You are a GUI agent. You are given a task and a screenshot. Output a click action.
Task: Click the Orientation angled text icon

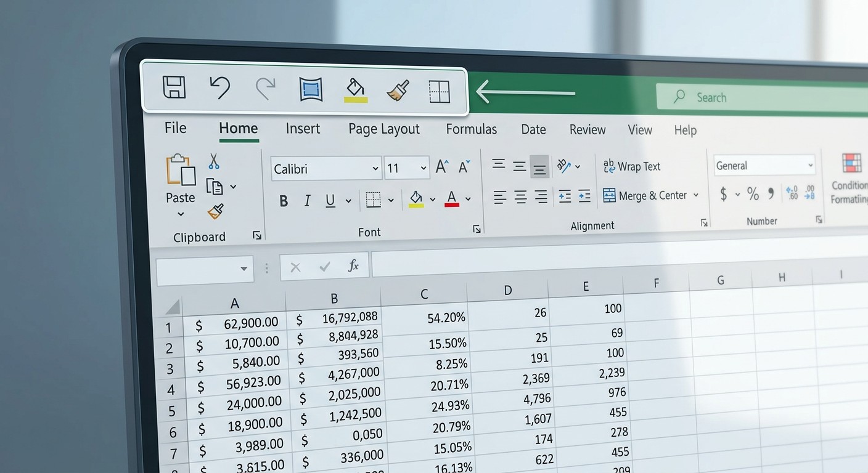(x=563, y=166)
